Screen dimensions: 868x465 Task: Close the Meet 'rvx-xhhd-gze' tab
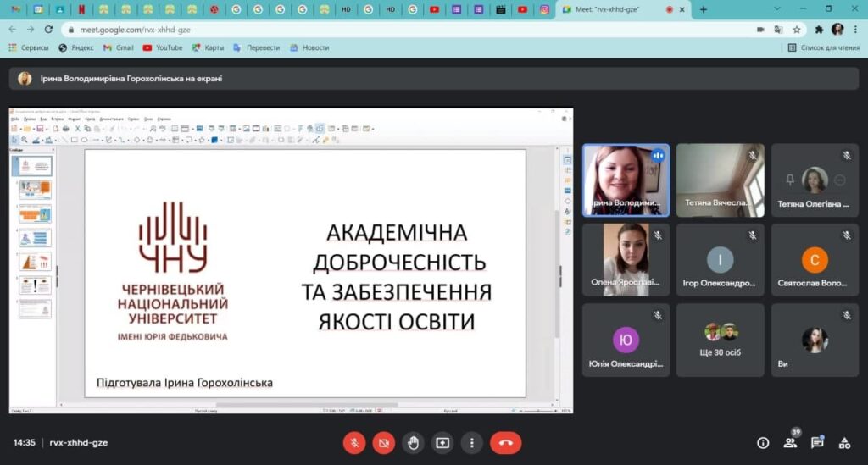coord(682,9)
